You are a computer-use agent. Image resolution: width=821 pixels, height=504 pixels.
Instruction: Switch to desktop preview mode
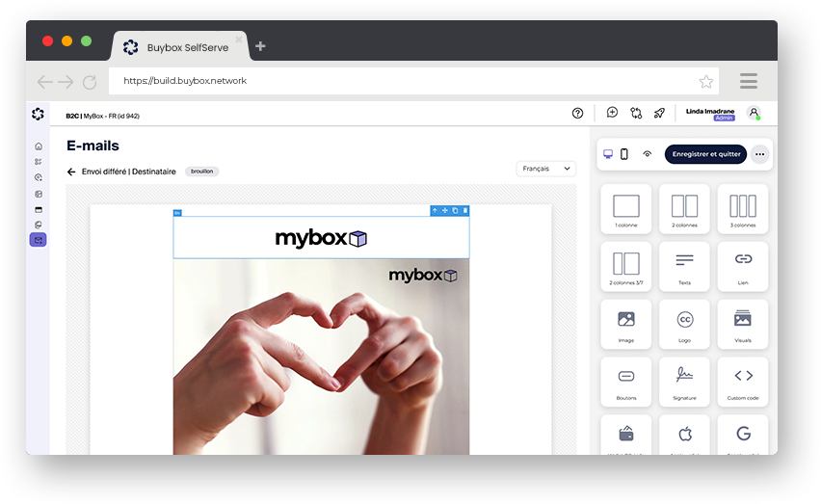click(x=608, y=154)
